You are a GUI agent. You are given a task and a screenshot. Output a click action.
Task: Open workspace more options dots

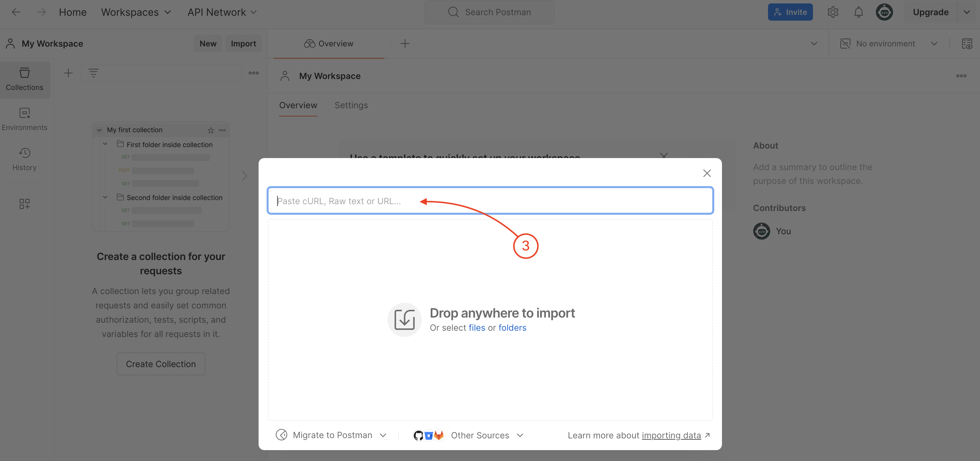[x=961, y=76]
